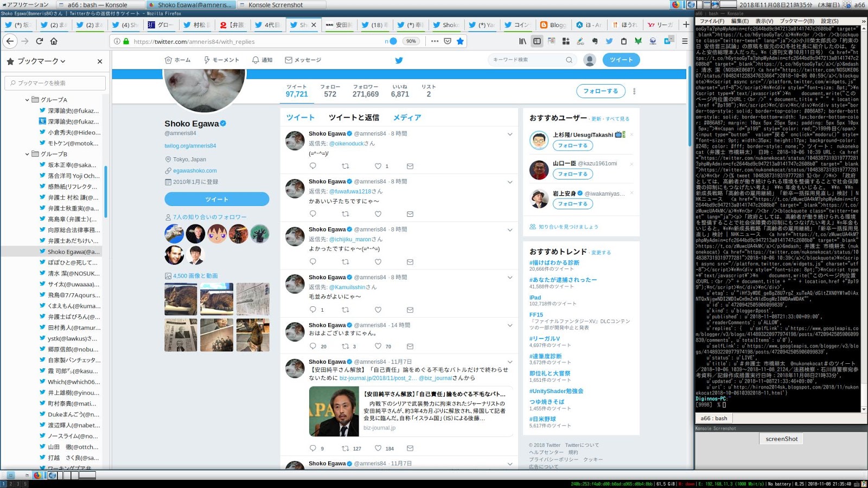The image size is (868, 488).
Task: Open the 90% zoom level indicator
Action: (411, 41)
